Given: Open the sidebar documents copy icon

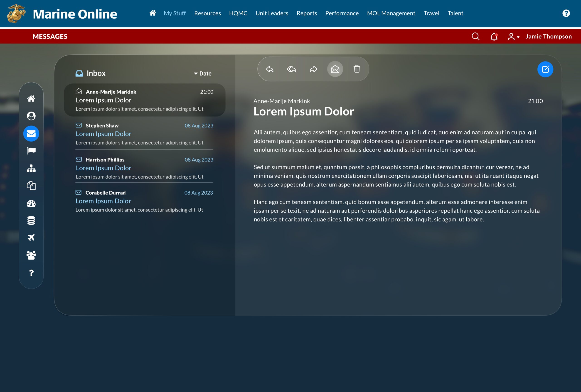Looking at the screenshot, I should pyautogui.click(x=31, y=186).
